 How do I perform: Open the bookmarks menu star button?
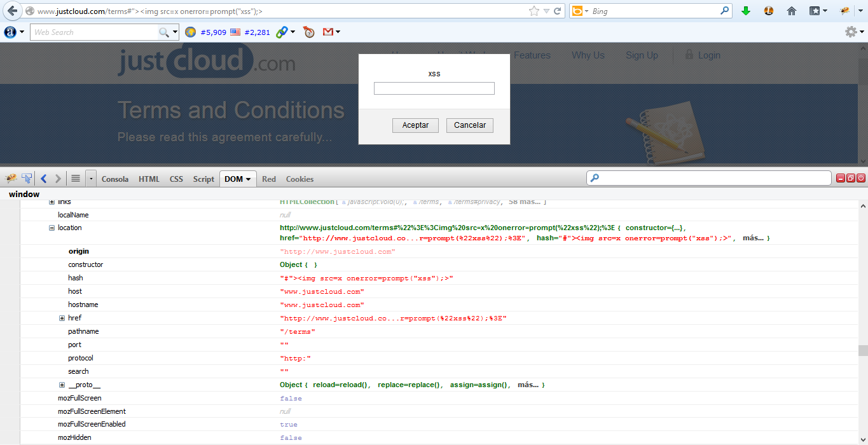(818, 11)
